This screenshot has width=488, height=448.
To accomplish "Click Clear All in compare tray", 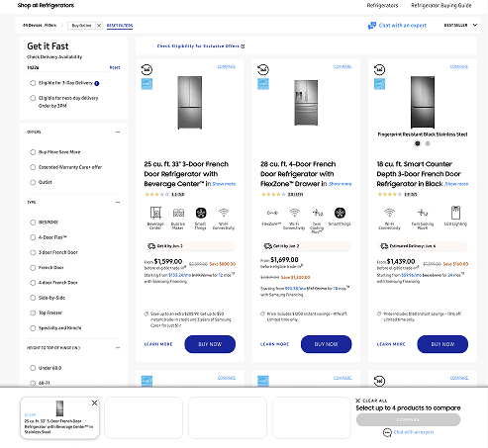I will [x=371, y=401].
